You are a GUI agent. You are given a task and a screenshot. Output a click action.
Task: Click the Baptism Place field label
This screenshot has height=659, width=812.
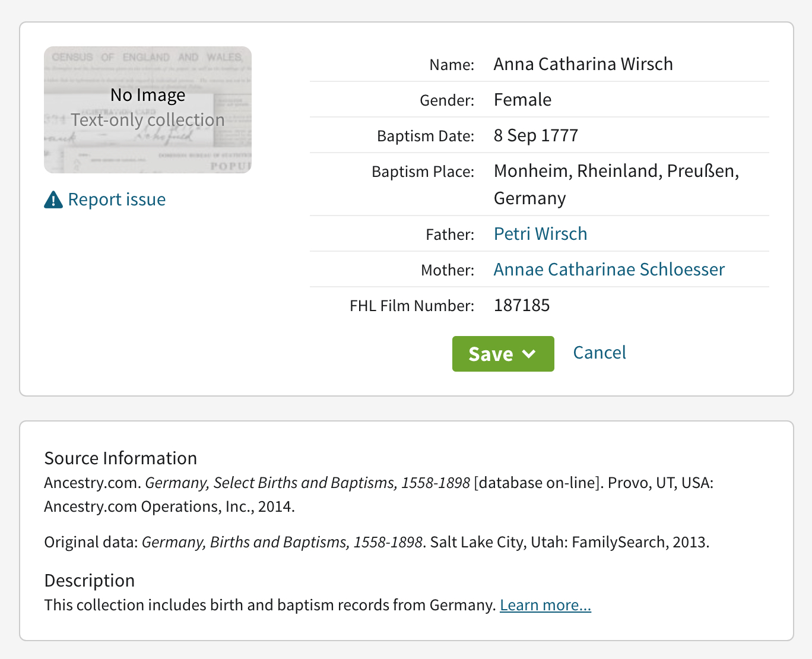(x=423, y=172)
